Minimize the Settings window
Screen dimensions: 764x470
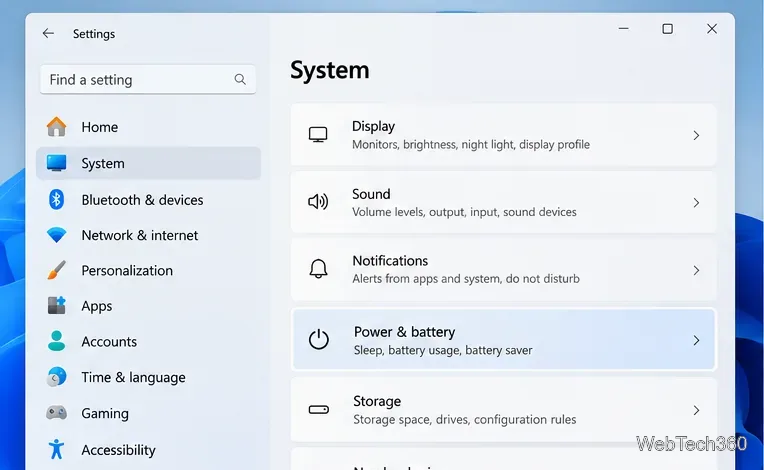(624, 29)
